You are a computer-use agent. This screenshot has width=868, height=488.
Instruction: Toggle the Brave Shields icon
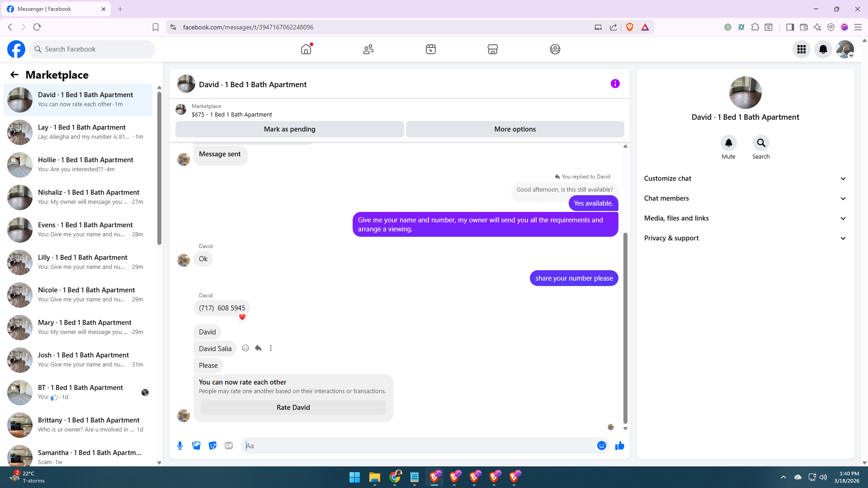point(630,27)
